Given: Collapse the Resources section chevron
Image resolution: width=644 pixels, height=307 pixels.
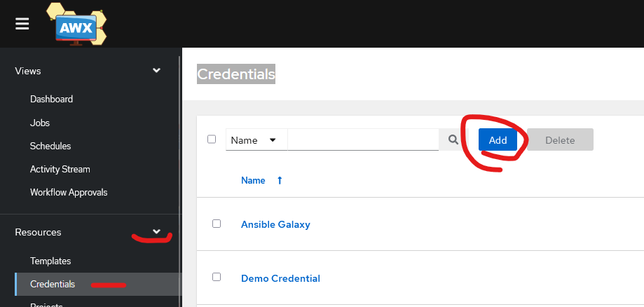Looking at the screenshot, I should coord(156,232).
